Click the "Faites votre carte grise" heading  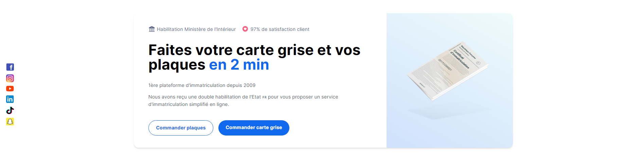[x=254, y=57]
